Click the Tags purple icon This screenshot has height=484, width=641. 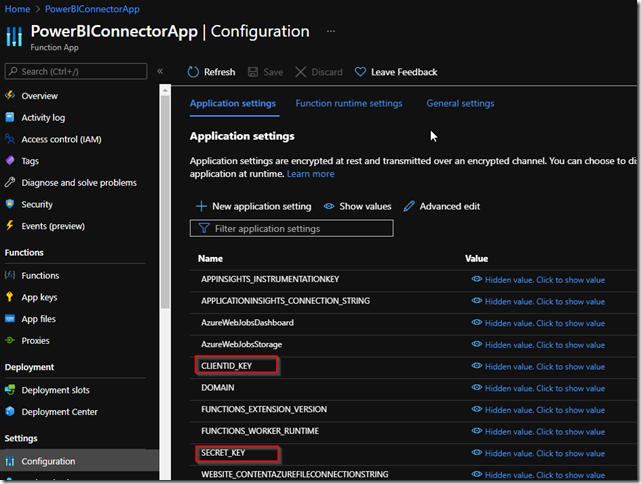(x=10, y=161)
